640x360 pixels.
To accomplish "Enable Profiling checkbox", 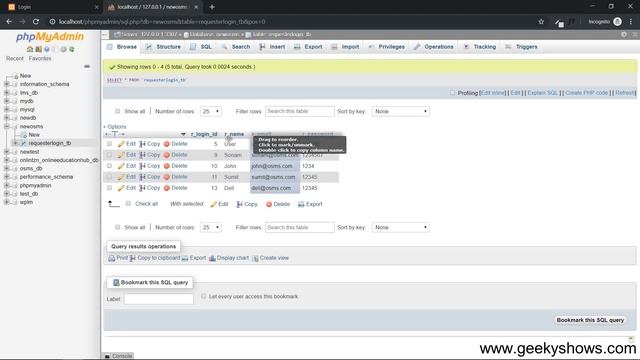I will pyautogui.click(x=452, y=93).
